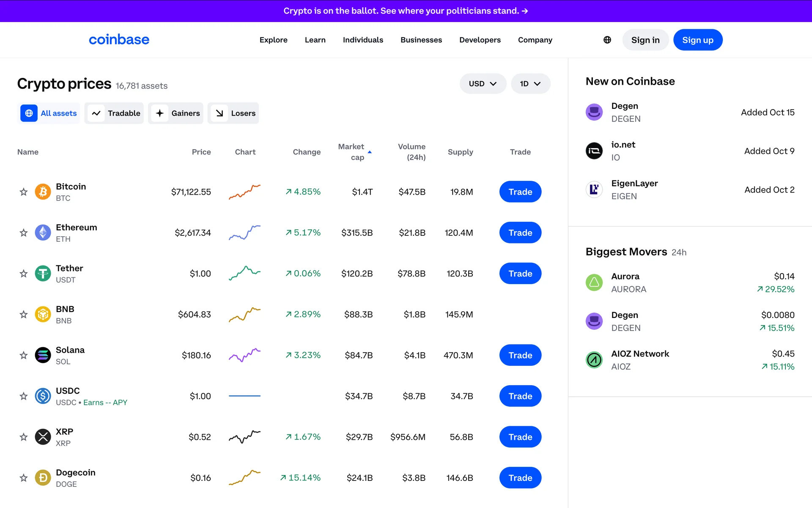Image resolution: width=812 pixels, height=508 pixels.
Task: Open the Explore menu in navigation
Action: click(x=273, y=40)
